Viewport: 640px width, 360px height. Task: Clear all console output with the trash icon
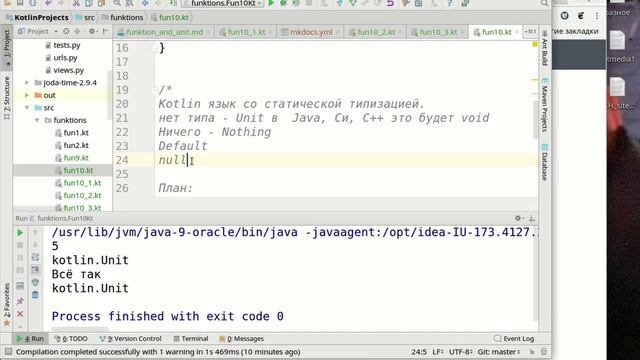[35, 295]
